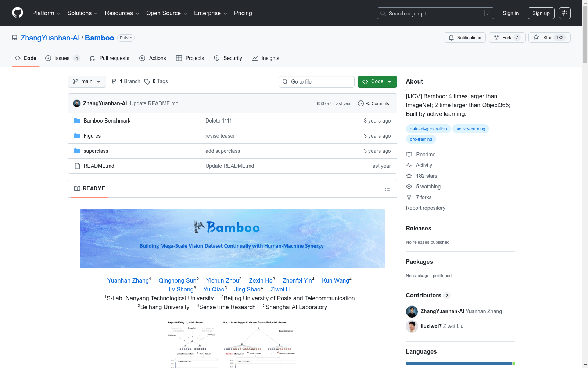This screenshot has height=368, width=588.
Task: Open the "Delete 1111" commit message
Action: 219,121
